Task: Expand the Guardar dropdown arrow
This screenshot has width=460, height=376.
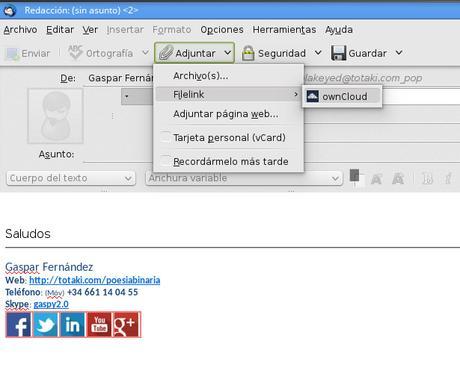Action: [399, 53]
